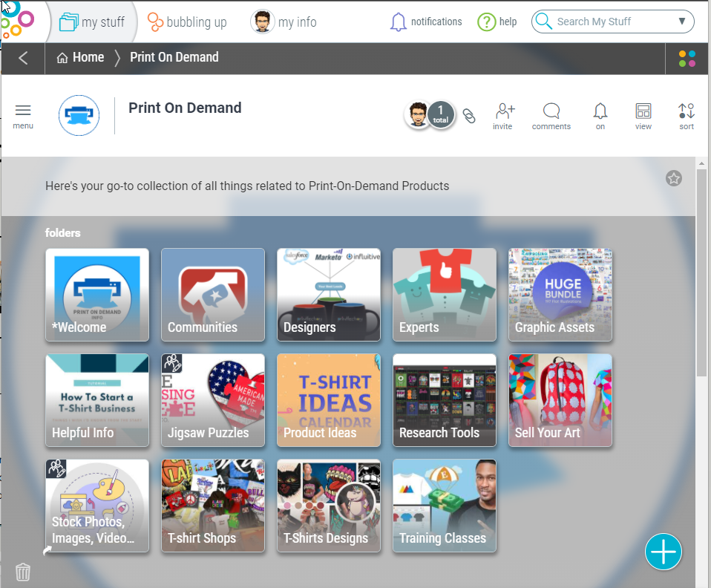
Task: Navigate to Home breadcrumb
Action: 80,57
